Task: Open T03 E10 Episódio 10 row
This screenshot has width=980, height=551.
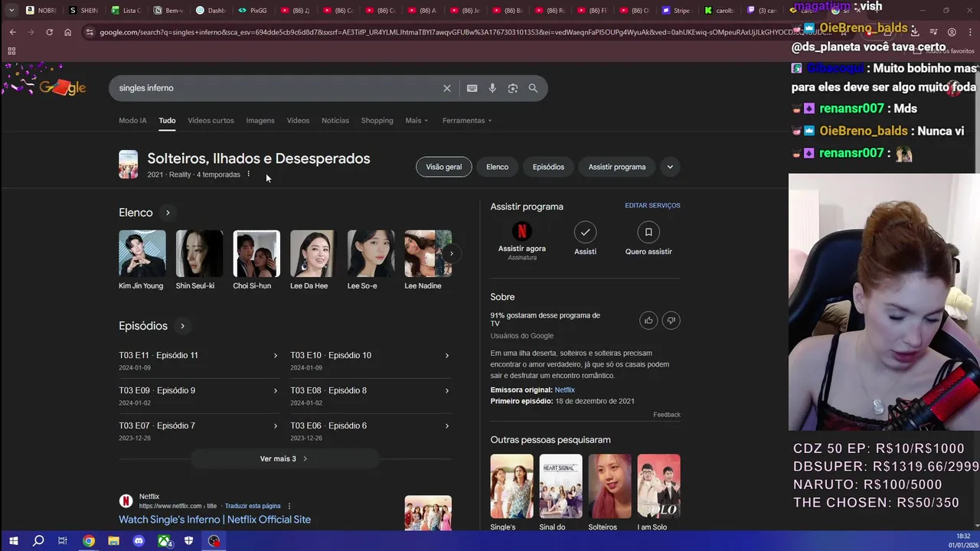Action: [370, 360]
